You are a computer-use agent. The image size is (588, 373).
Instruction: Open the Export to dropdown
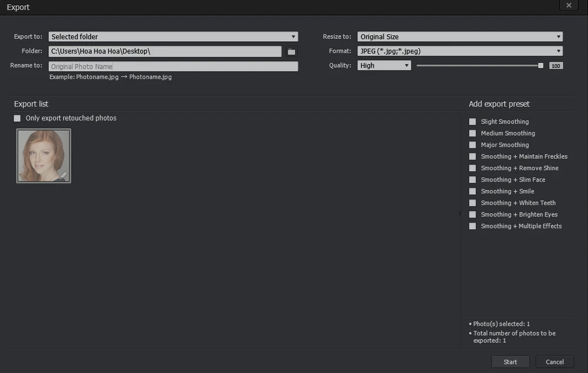(x=173, y=37)
